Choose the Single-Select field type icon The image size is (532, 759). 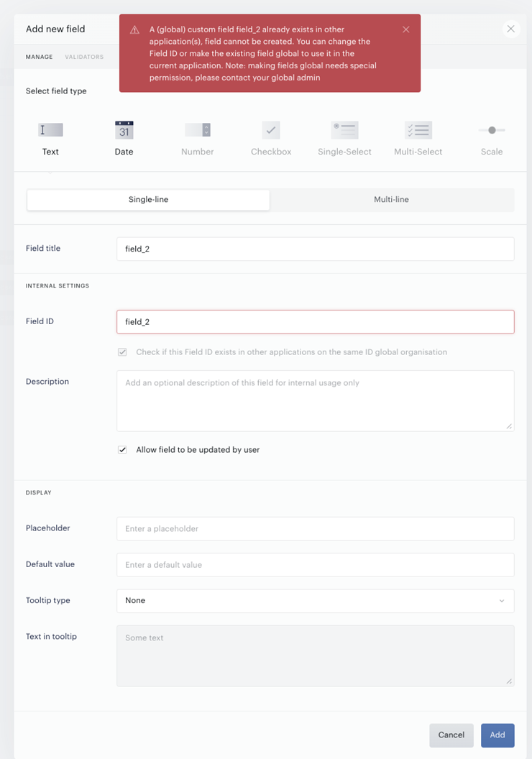coord(344,129)
